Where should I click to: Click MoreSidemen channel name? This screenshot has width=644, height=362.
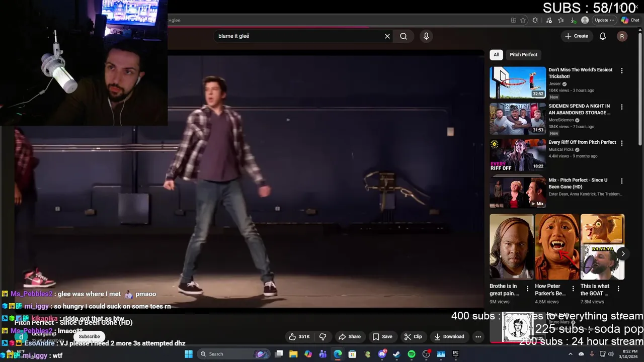pyautogui.click(x=561, y=120)
